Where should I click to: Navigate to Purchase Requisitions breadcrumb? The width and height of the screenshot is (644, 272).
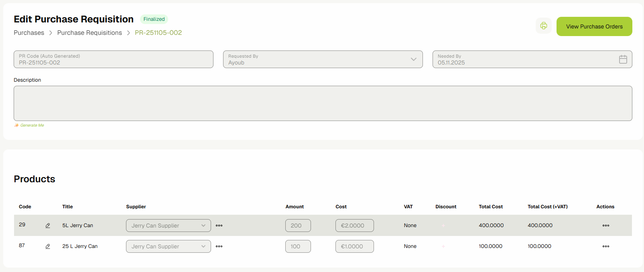(x=89, y=33)
